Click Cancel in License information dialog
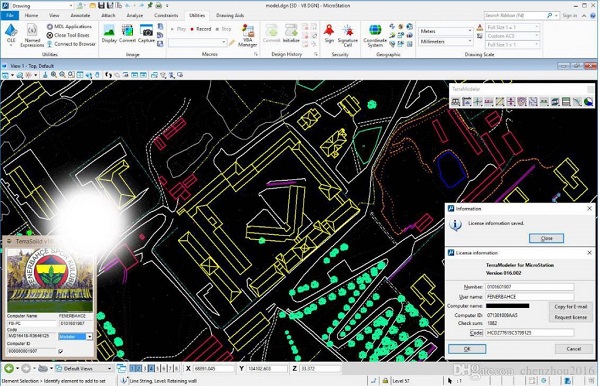 (574, 349)
